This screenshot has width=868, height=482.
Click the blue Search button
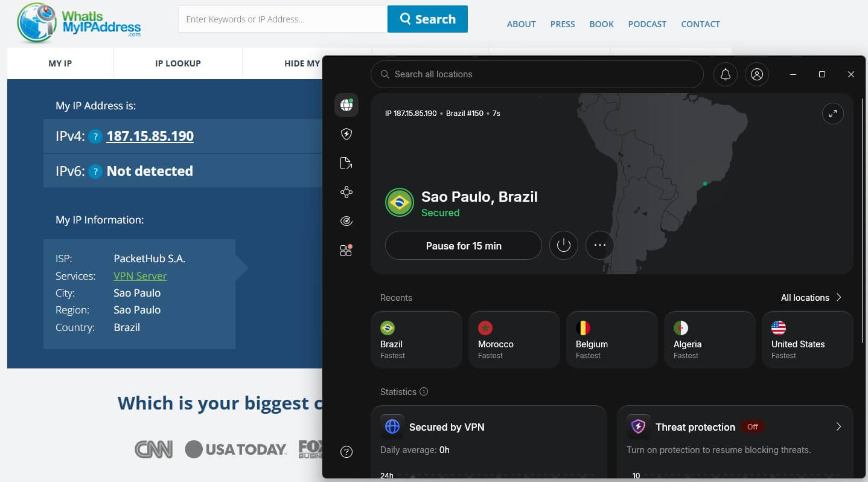pyautogui.click(x=427, y=19)
